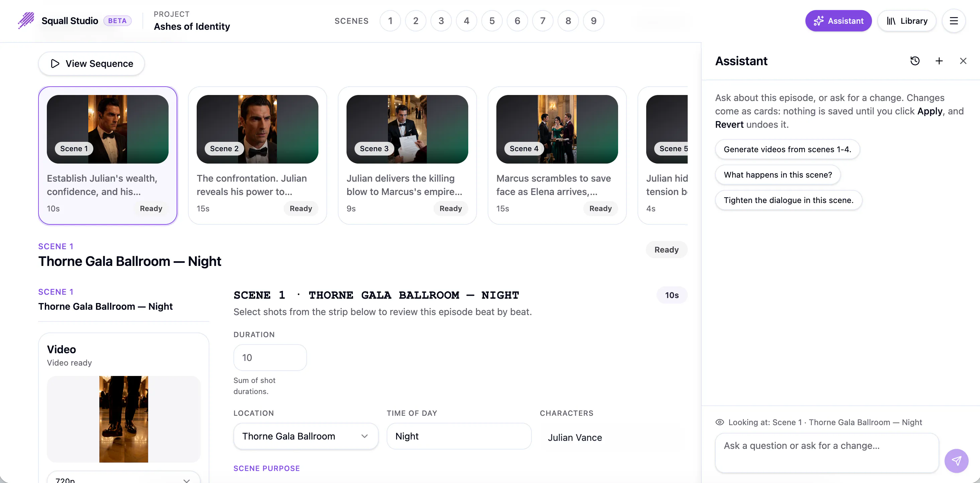Toggle the Assistant button
980x483 pixels.
(838, 21)
